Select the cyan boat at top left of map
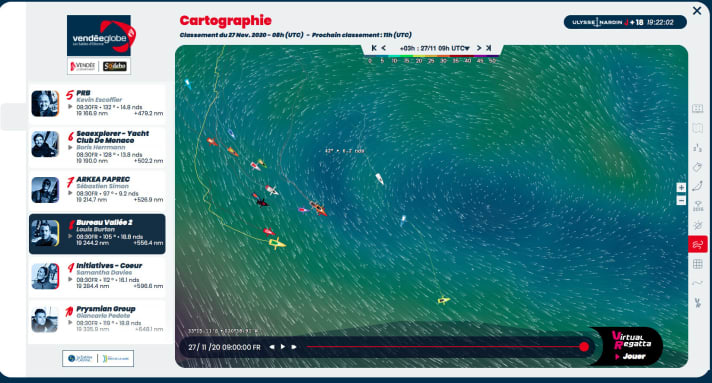 (x=188, y=84)
